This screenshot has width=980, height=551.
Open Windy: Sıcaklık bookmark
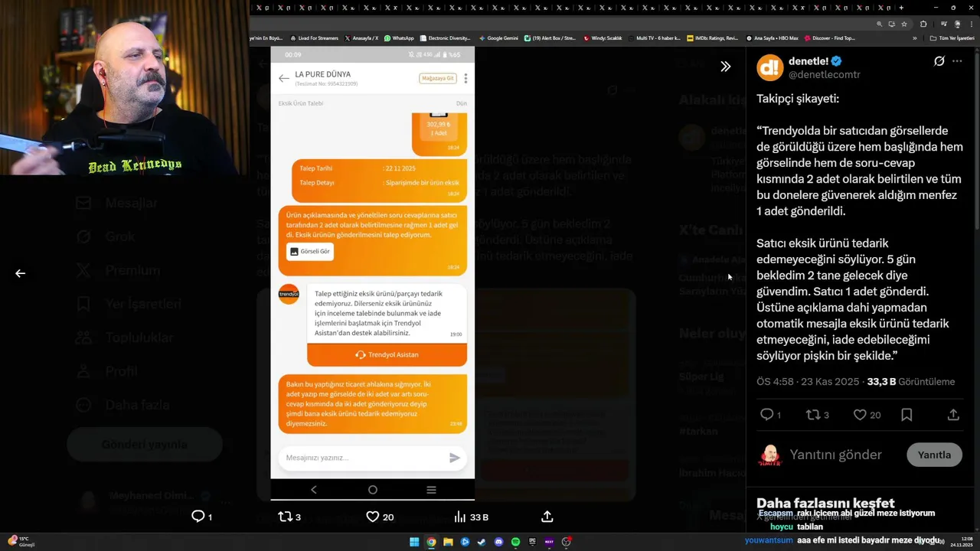[603, 37]
